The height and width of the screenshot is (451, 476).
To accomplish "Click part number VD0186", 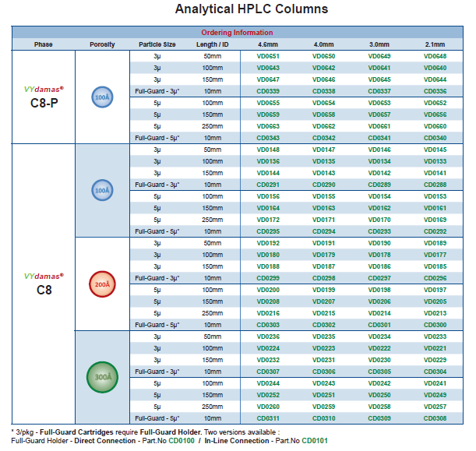I will 379,266.
